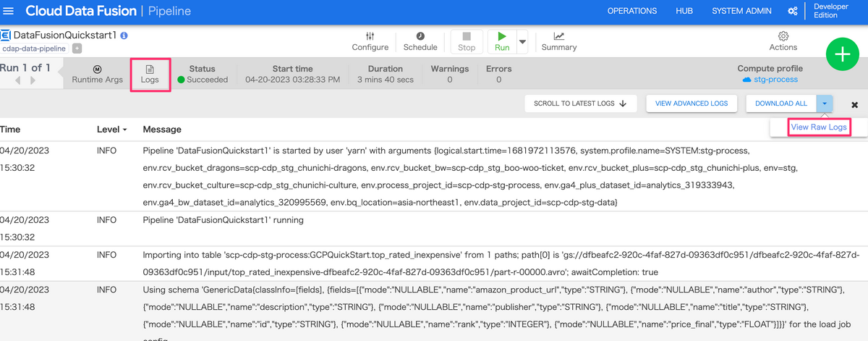The width and height of the screenshot is (868, 341).
Task: Go to the next run arrow
Action: [x=33, y=81]
